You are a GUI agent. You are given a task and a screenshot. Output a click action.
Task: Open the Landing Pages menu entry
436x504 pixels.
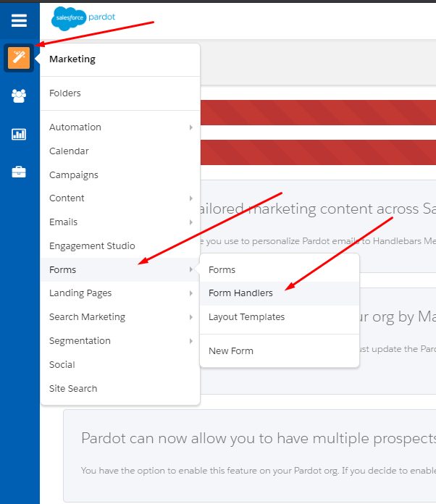pyautogui.click(x=120, y=293)
